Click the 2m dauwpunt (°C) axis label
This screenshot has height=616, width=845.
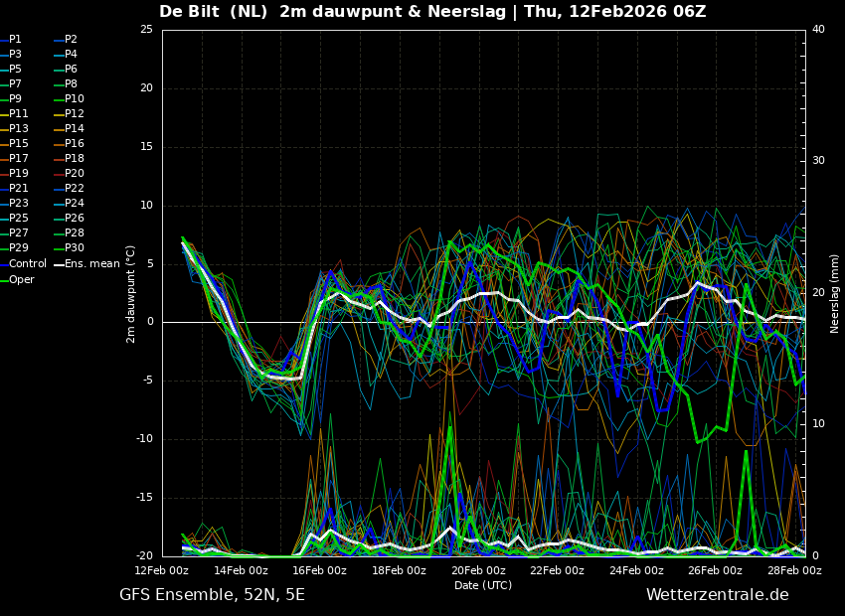131,293
